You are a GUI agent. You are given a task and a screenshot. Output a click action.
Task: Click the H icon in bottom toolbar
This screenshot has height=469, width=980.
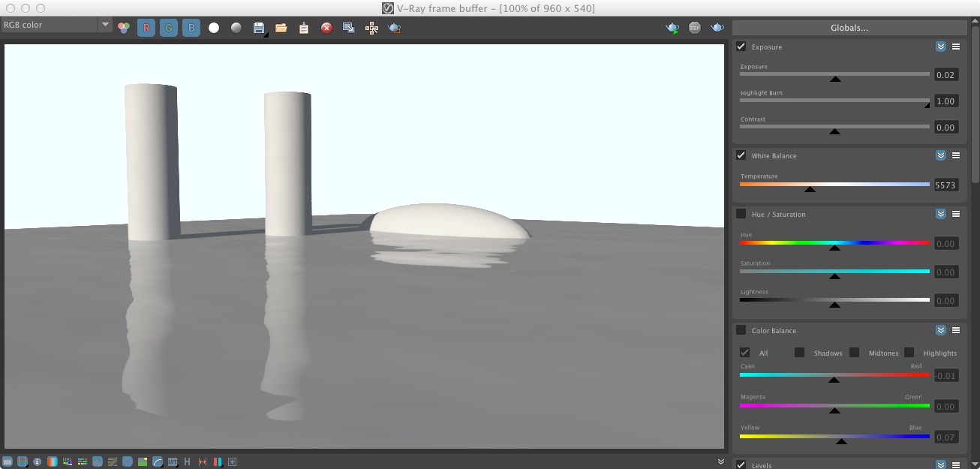click(x=188, y=461)
